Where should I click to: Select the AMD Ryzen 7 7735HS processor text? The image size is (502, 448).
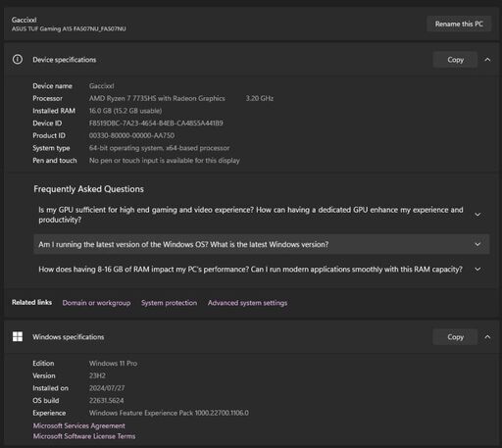pyautogui.click(x=157, y=98)
